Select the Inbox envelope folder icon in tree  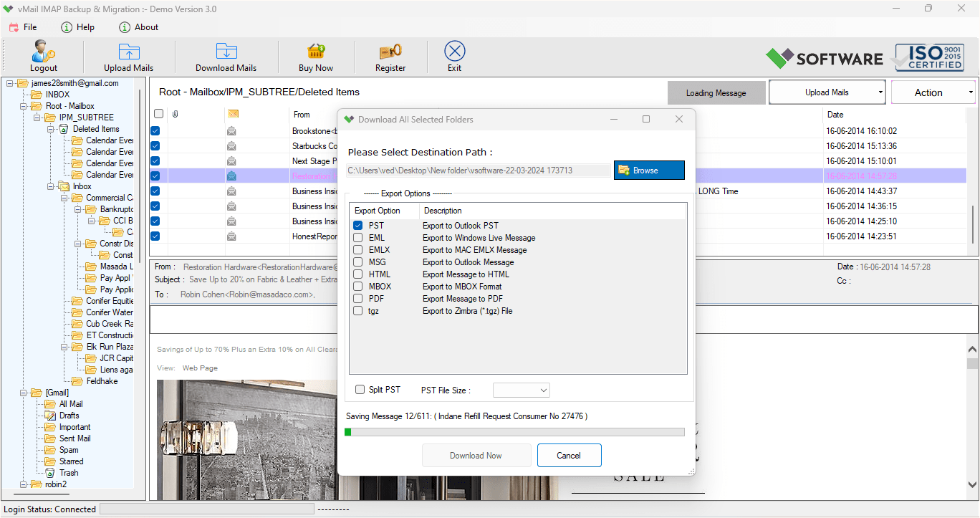click(x=63, y=186)
